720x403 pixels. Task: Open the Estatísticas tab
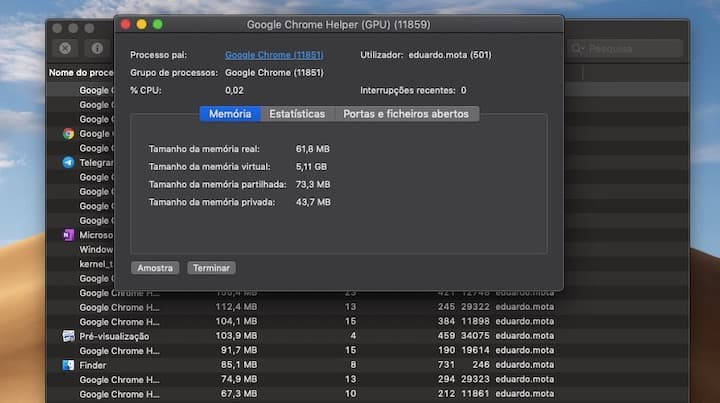click(x=297, y=114)
